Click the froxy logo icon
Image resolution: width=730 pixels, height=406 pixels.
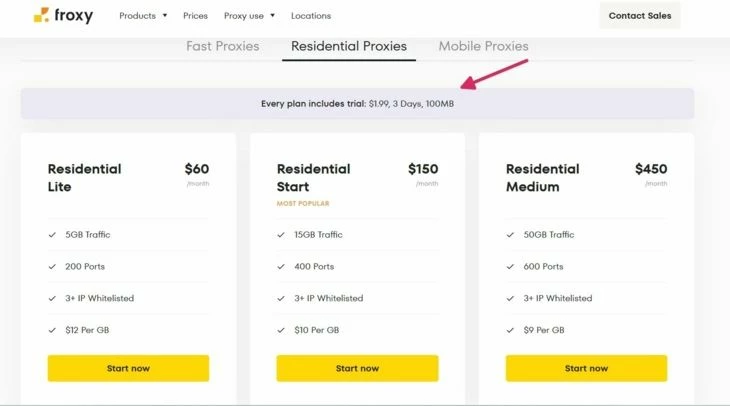point(41,15)
